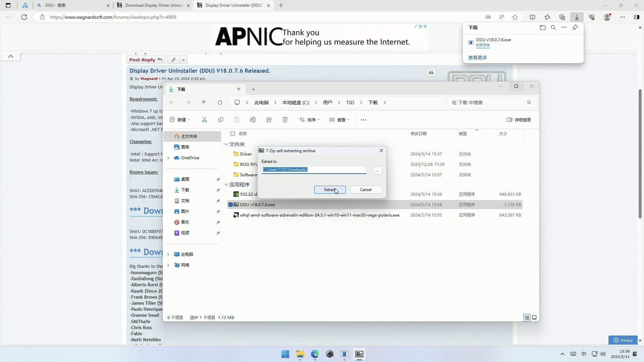Toggle the select-all checkbox beside 名称
The height and width of the screenshot is (362, 644).
click(x=232, y=133)
